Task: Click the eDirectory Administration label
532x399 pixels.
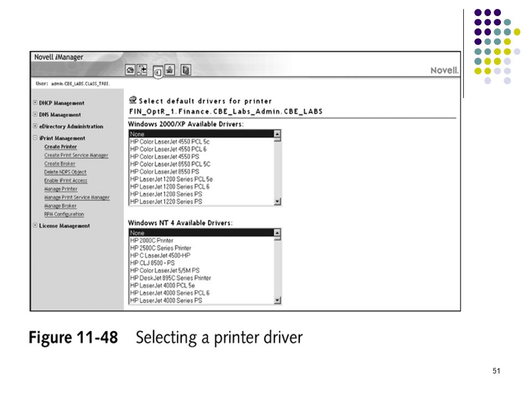Action: (71, 126)
